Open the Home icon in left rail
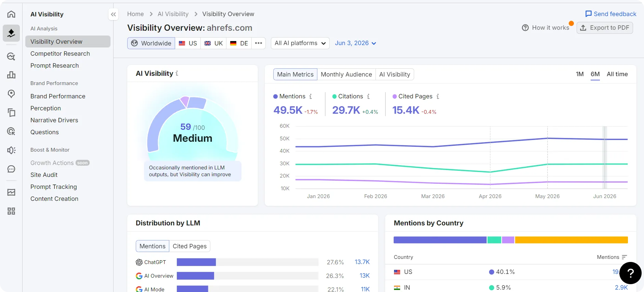 11,14
